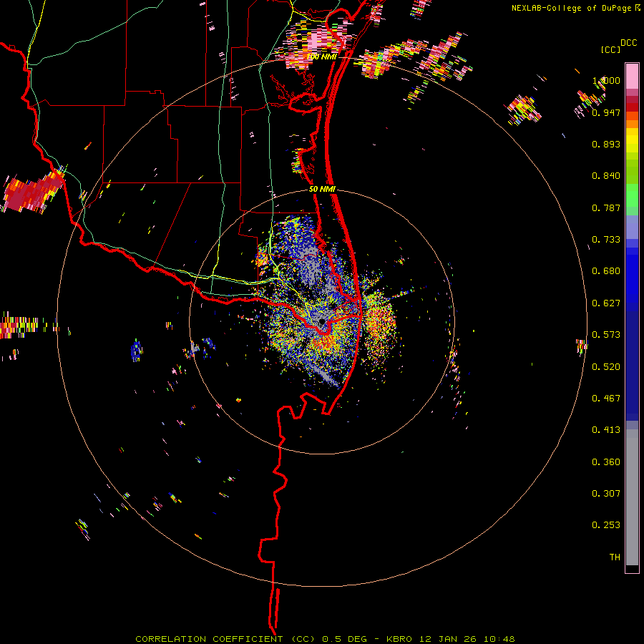Pick the yellow segment of the color bar
Viewport: 644px width, 644px height.
[632, 141]
